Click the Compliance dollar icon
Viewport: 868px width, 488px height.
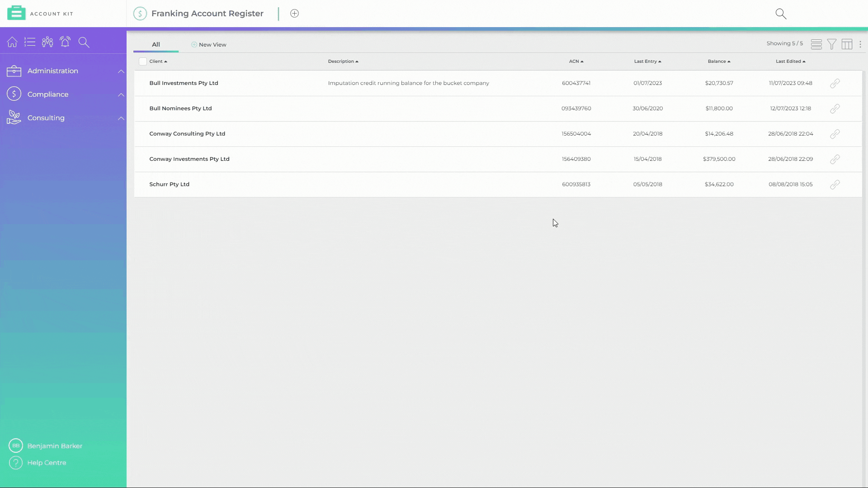(x=14, y=94)
